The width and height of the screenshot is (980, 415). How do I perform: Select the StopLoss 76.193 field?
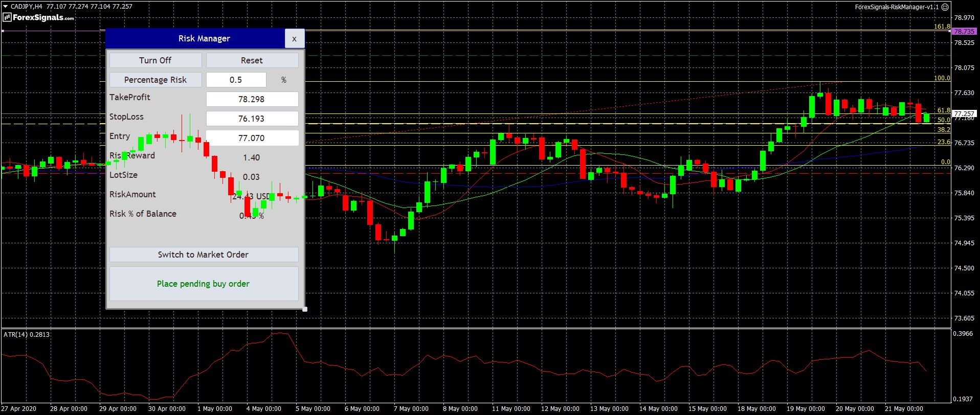pyautogui.click(x=252, y=119)
